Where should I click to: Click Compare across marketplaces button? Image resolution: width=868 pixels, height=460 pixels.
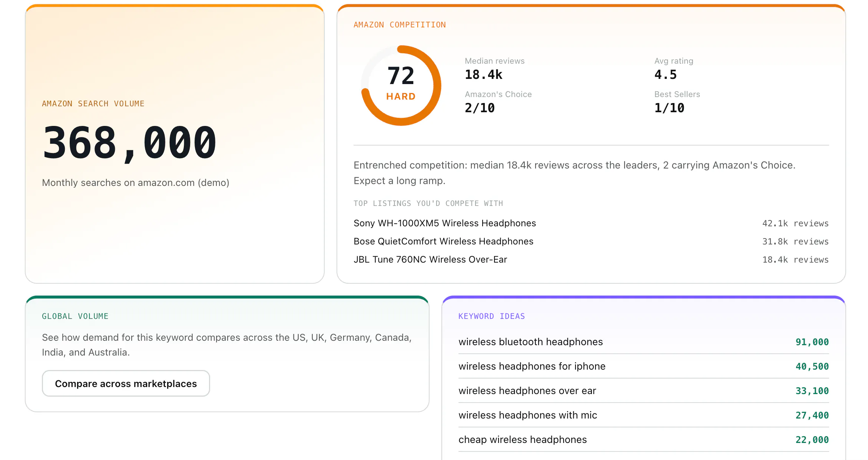(x=126, y=383)
